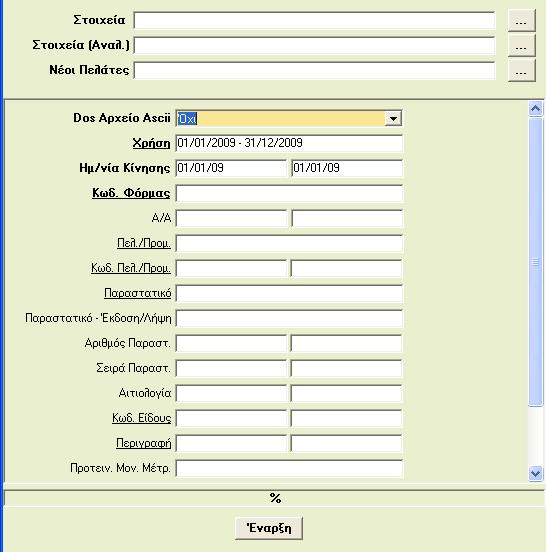This screenshot has width=546, height=552.
Task: Open the Κωδ. Φόρμας lookup link
Action: [131, 193]
